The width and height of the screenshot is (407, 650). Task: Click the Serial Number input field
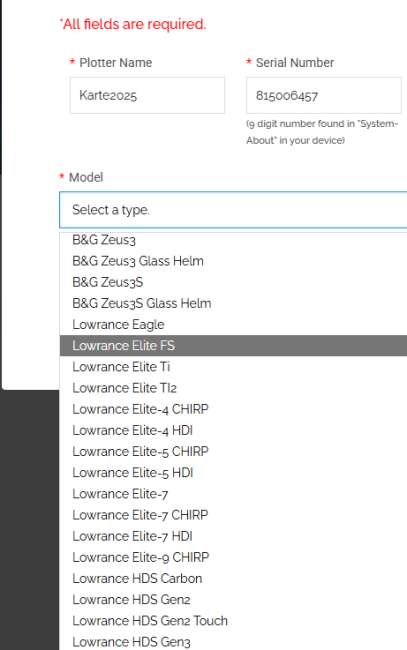pos(324,95)
